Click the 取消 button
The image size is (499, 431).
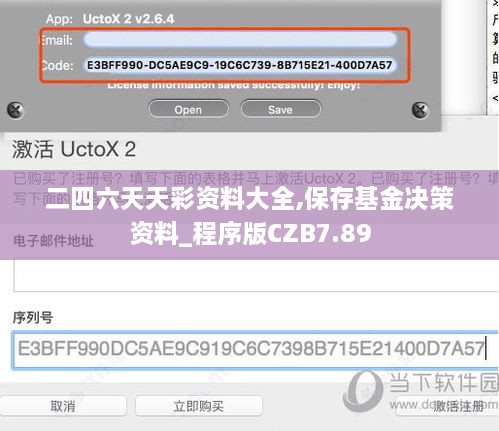coord(62,406)
